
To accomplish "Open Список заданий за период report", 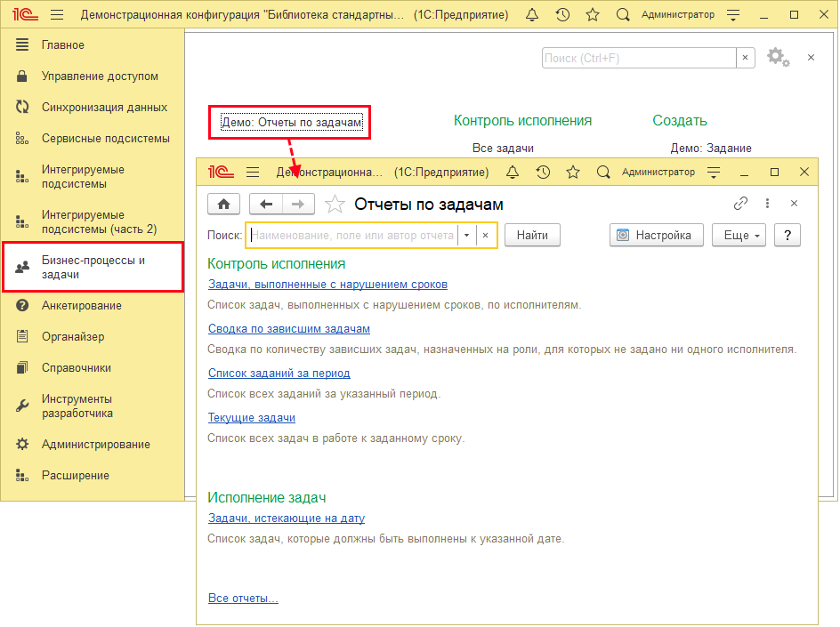I will pyautogui.click(x=279, y=374).
